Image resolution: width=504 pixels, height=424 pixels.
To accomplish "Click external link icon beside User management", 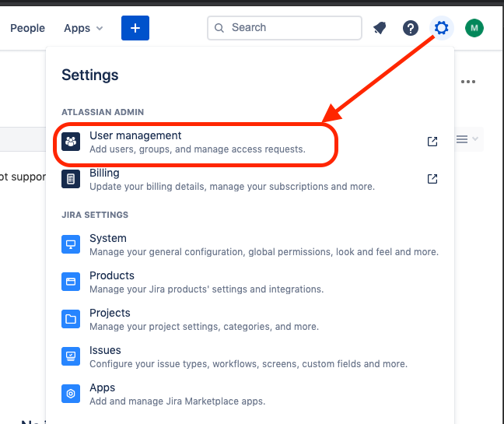I will 432,142.
